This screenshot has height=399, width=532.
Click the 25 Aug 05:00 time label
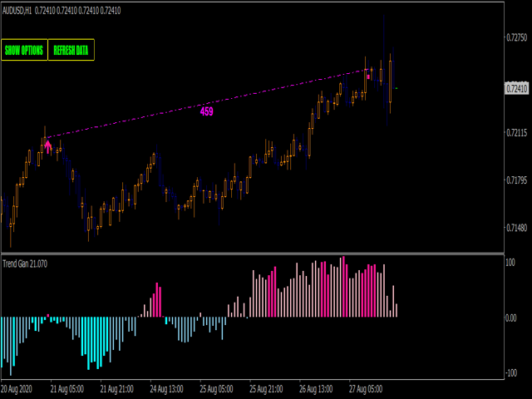tap(216, 389)
